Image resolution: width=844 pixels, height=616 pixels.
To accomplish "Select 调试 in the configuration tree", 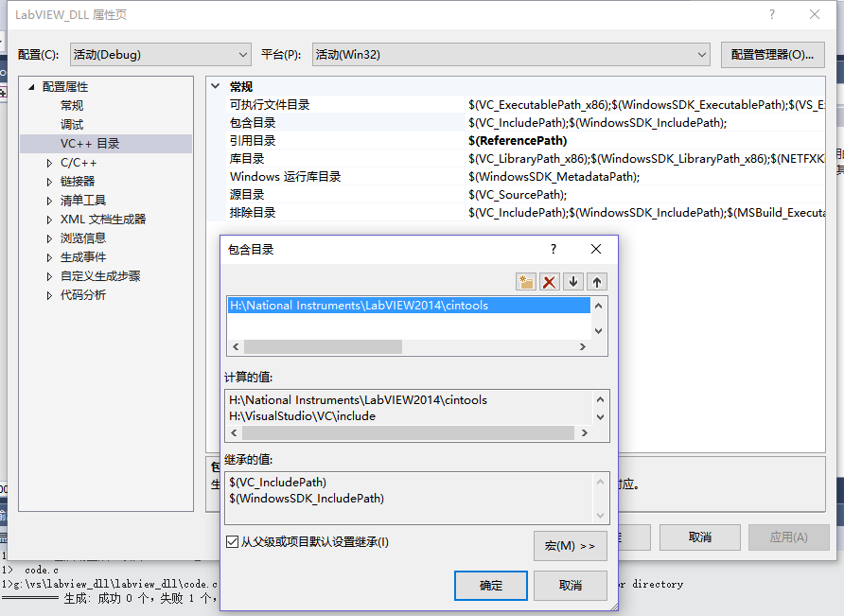I will coord(72,124).
